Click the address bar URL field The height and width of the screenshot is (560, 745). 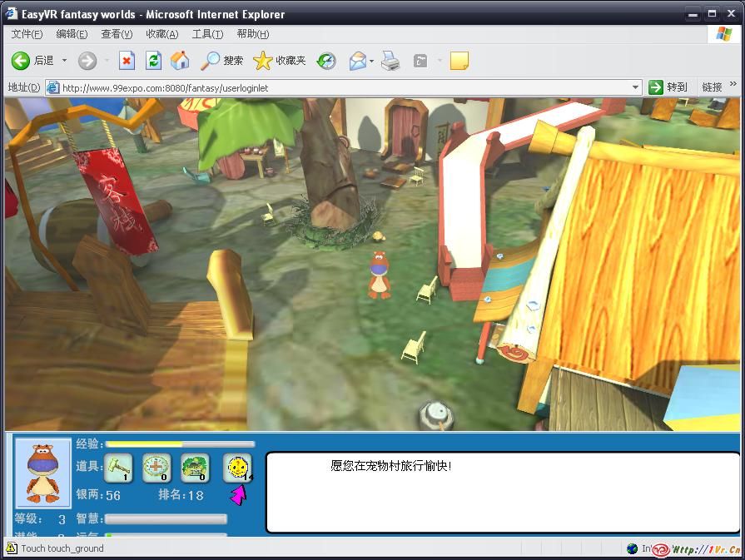341,87
